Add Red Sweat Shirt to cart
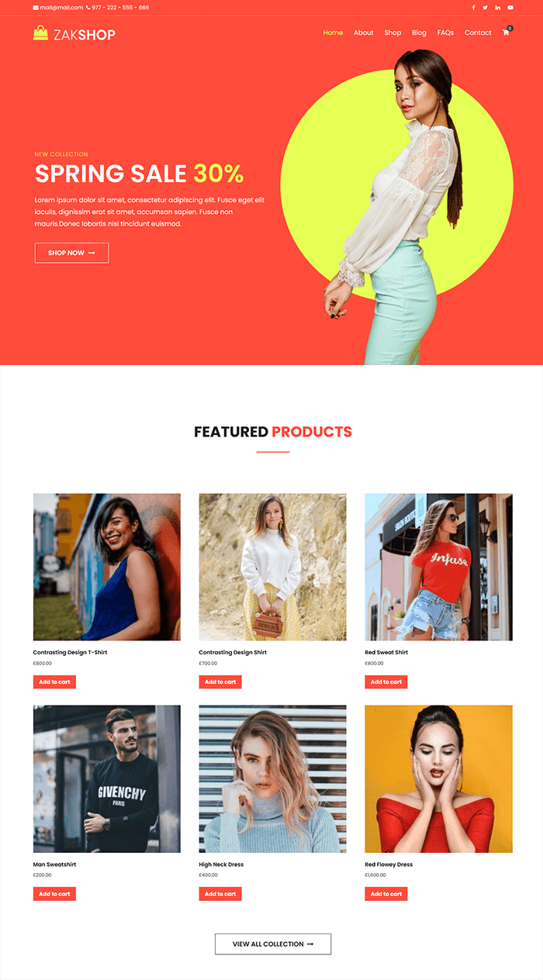 [x=386, y=682]
